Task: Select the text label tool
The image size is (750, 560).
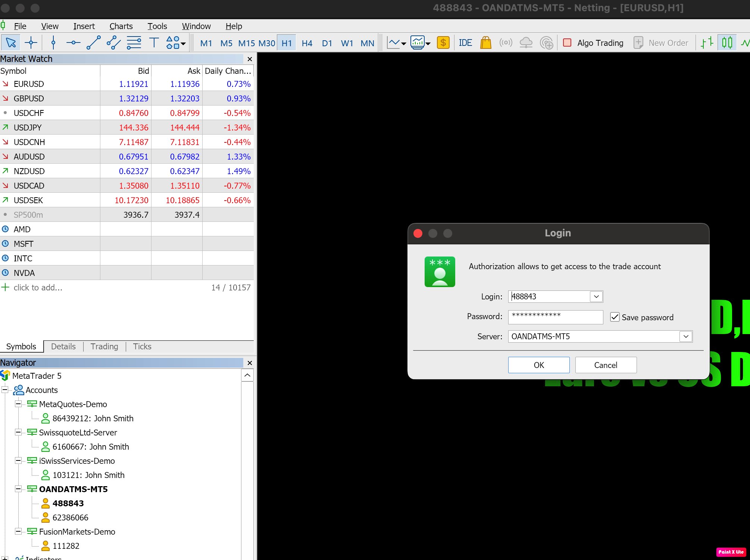Action: [x=154, y=43]
